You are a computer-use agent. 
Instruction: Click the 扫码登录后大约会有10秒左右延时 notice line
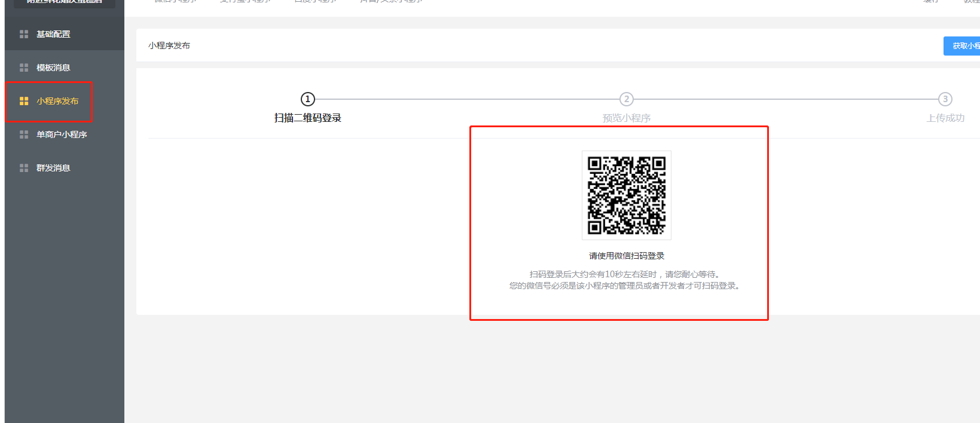(626, 274)
